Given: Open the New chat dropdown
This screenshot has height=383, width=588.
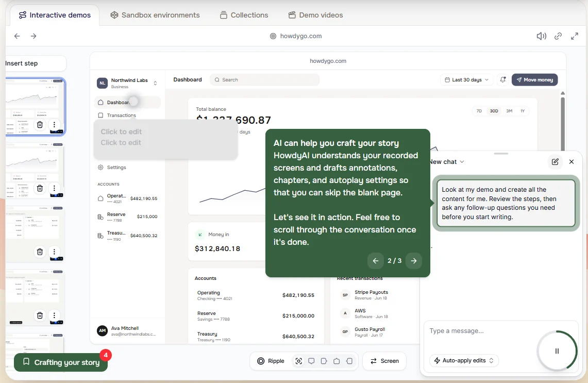Looking at the screenshot, I should pos(446,162).
